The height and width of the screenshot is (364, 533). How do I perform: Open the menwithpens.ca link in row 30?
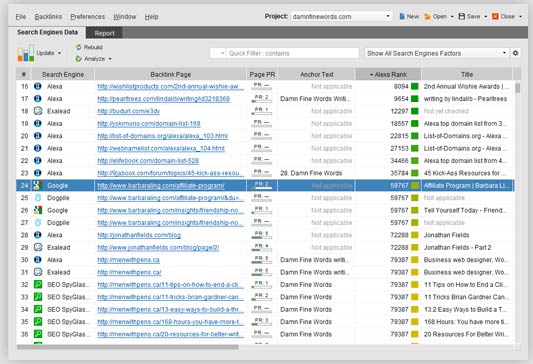(x=128, y=260)
